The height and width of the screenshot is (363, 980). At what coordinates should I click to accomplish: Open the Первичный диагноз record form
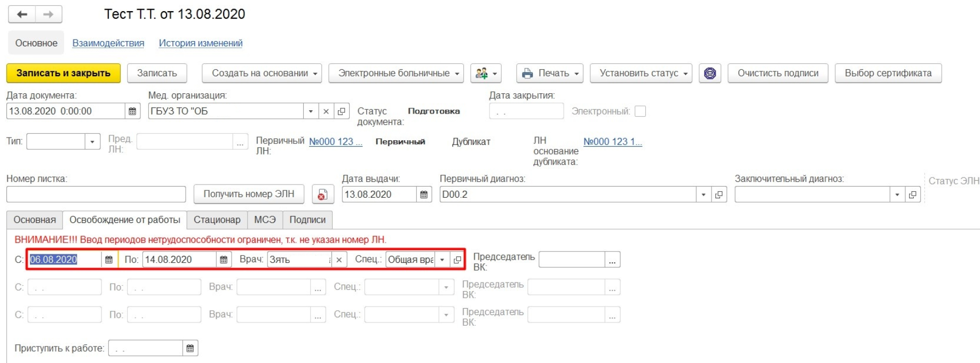point(719,195)
